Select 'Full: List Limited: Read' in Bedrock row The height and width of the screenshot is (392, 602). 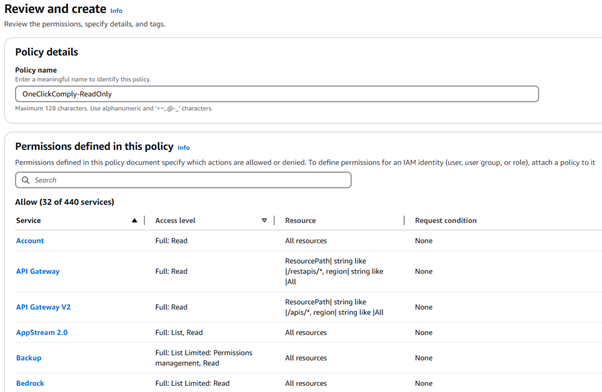pos(192,383)
